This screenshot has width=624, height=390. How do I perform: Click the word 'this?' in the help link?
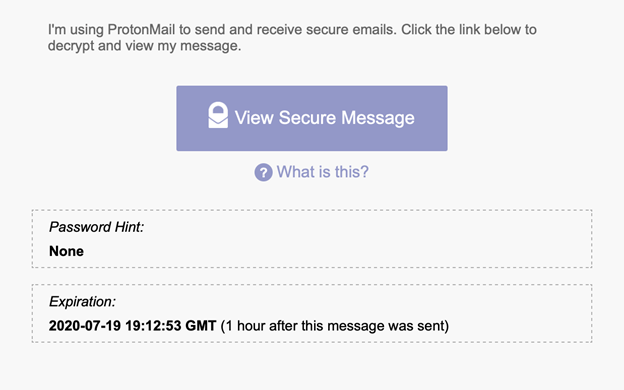[351, 172]
